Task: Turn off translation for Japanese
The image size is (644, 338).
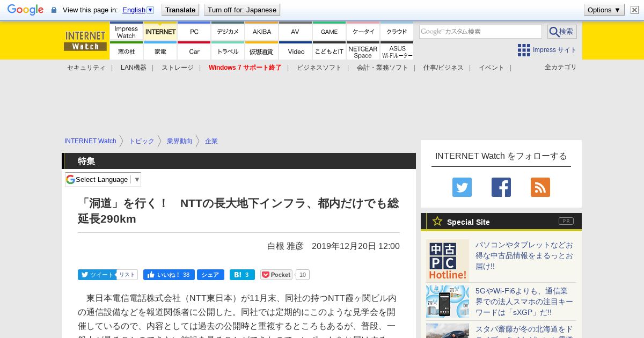Action: click(242, 10)
